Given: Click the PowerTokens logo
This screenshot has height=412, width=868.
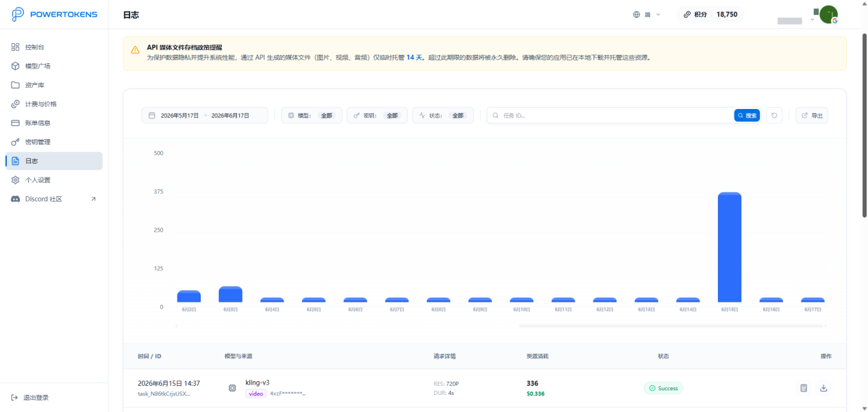Looking at the screenshot, I should point(55,14).
